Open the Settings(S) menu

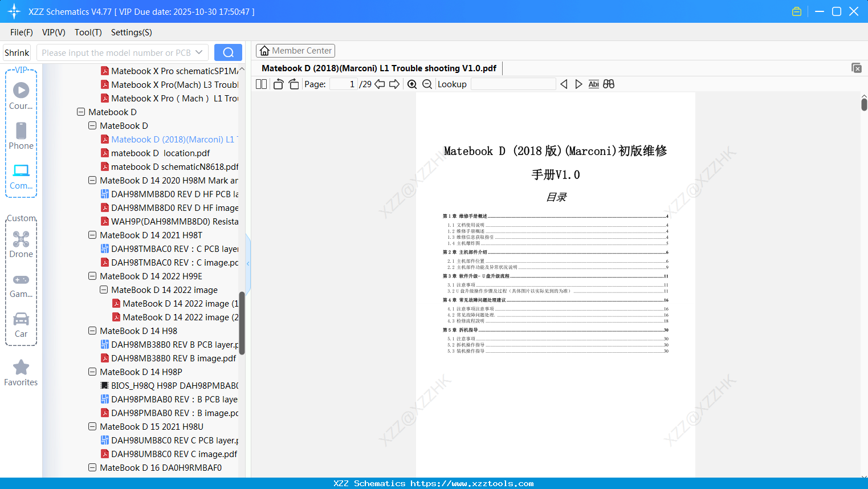coord(132,32)
